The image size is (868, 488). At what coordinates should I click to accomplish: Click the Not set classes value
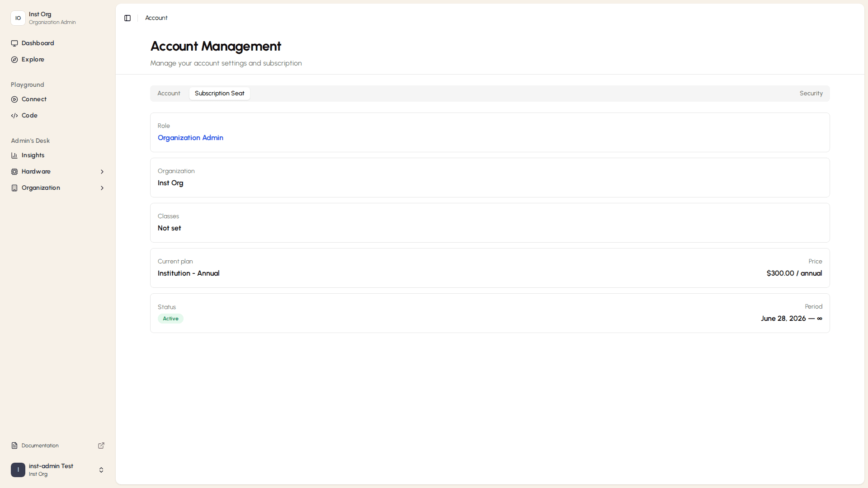click(170, 228)
